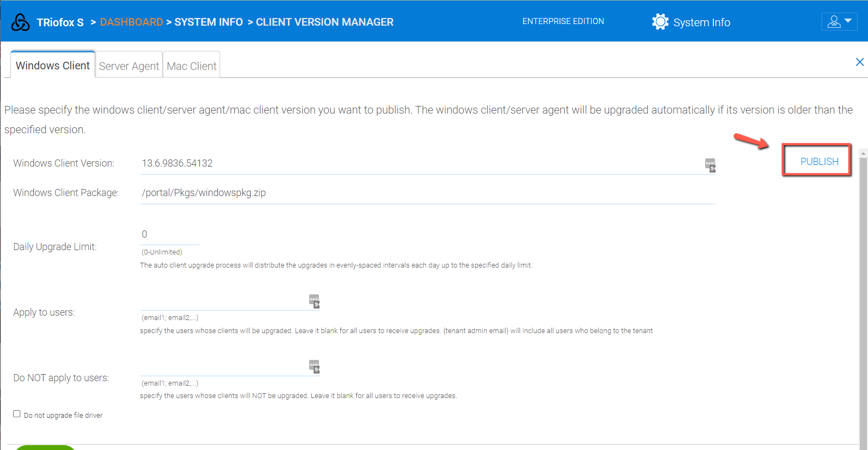Screen dimensions: 868x450
Task: Click SYSTEM INFO in the breadcrumb
Action: pyautogui.click(x=209, y=22)
